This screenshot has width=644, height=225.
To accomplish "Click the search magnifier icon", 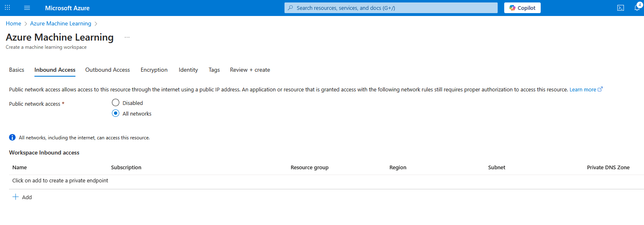I will tap(291, 8).
